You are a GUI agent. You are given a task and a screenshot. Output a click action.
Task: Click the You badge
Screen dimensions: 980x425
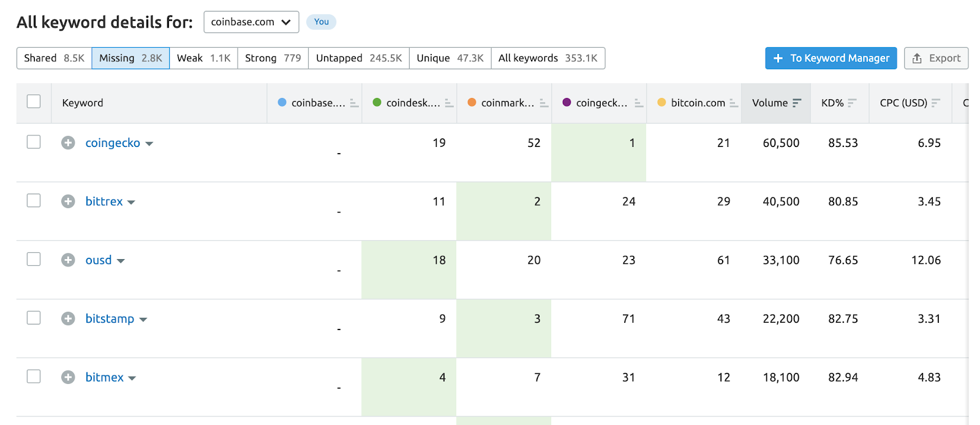click(322, 21)
